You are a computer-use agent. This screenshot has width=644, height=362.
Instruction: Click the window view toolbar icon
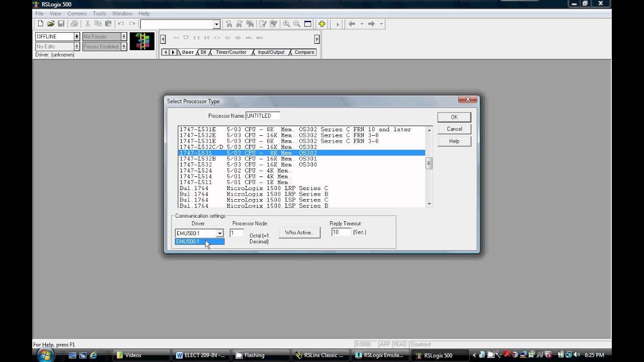point(307,24)
